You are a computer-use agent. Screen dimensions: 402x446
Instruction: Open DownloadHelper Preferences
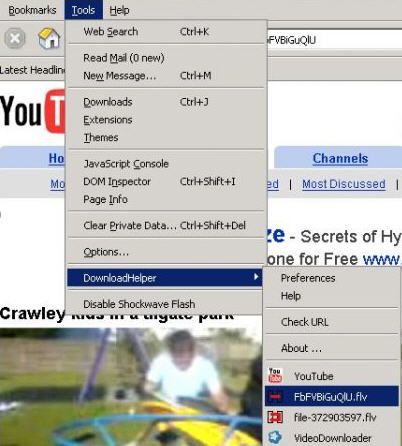point(332,278)
